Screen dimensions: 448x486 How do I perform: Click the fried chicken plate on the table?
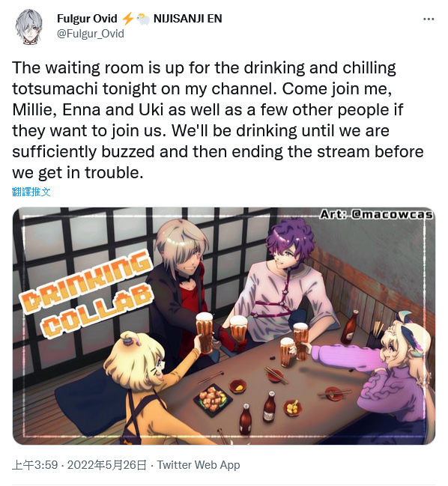coord(213,400)
